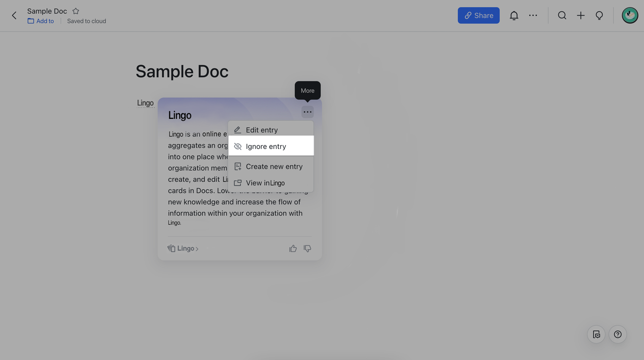Viewport: 644px width, 360px height.
Task: Click the lightbulb icon in top bar
Action: click(x=599, y=16)
